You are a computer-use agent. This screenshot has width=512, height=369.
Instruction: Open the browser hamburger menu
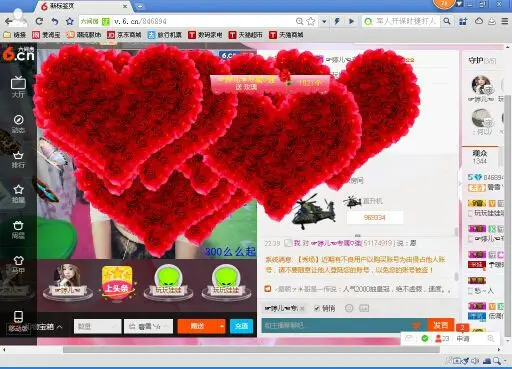pyautogui.click(x=505, y=21)
